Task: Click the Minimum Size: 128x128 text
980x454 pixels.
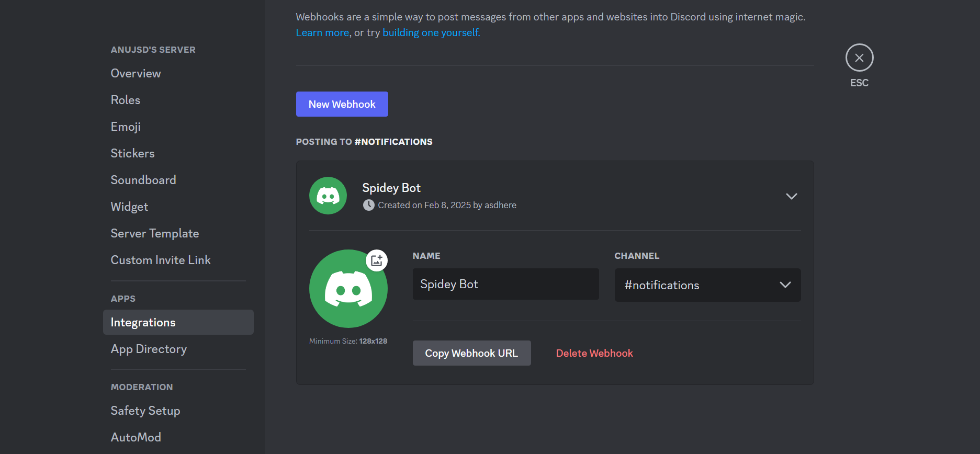Action: point(348,341)
